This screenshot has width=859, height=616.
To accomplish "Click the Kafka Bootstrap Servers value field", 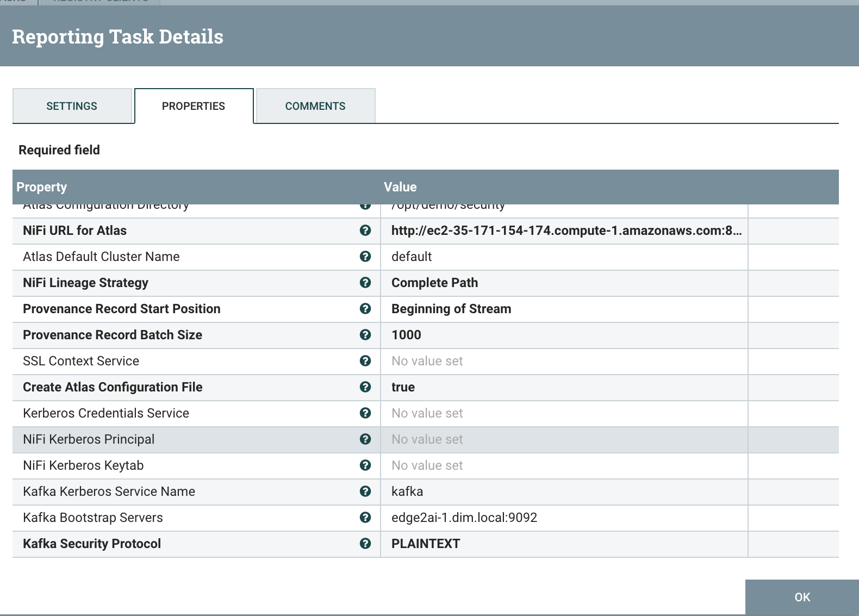I will [564, 518].
